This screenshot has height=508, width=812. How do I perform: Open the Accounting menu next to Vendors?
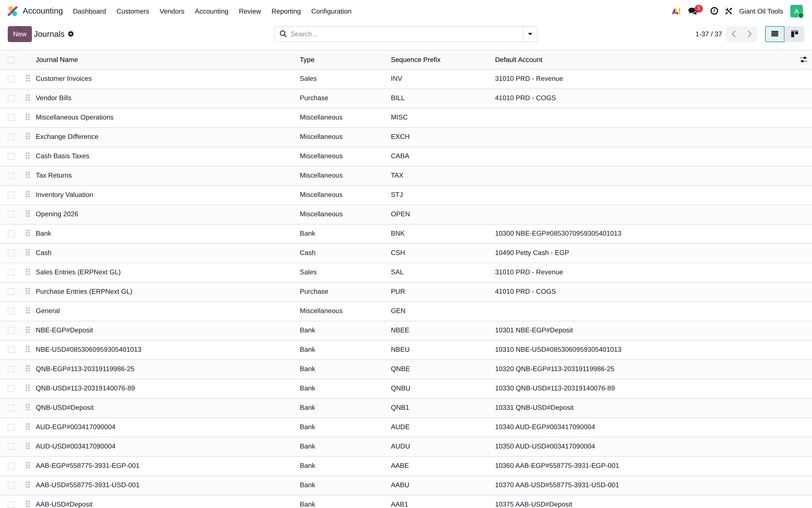point(211,11)
